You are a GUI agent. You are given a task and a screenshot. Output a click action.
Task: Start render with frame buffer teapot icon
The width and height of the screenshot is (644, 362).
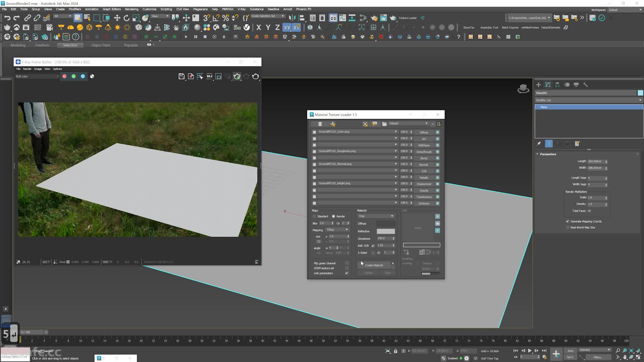(x=256, y=76)
